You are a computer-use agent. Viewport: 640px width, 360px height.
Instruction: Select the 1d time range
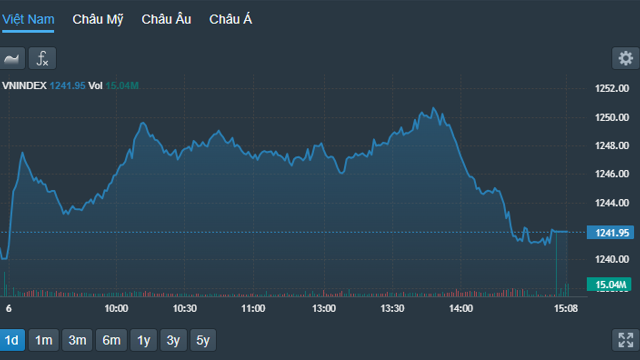(12, 340)
